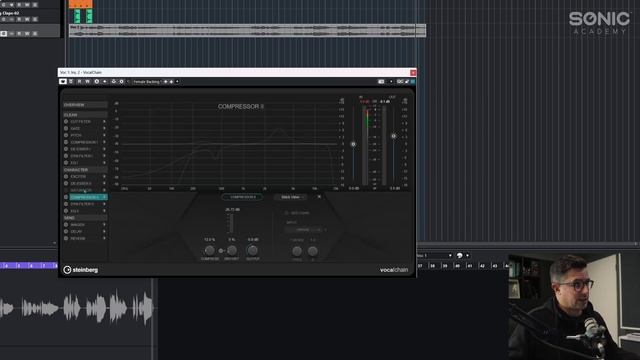
Task: Expand arrow next to Gate
Action: (104, 128)
